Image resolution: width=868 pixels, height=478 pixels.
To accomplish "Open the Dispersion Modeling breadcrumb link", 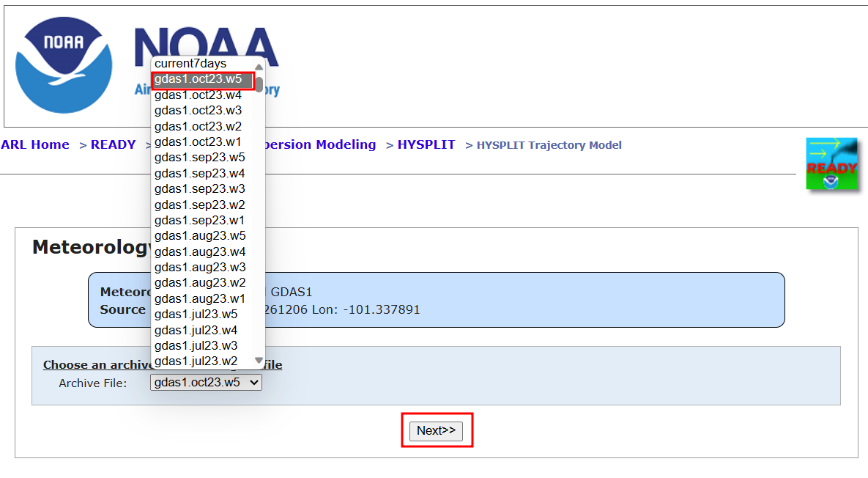I will point(321,144).
